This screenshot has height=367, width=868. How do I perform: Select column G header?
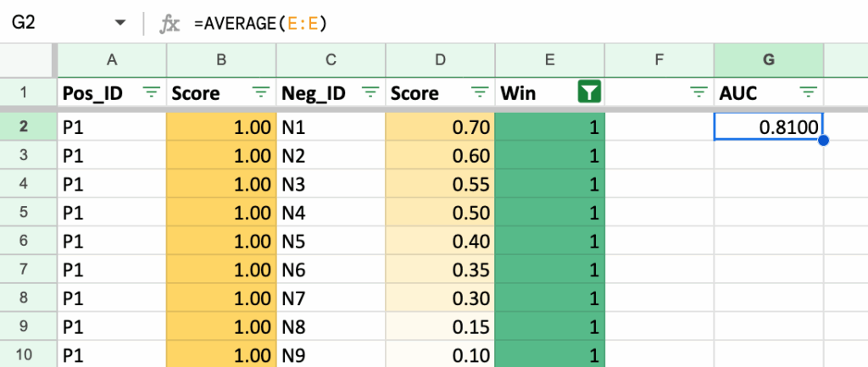click(769, 59)
